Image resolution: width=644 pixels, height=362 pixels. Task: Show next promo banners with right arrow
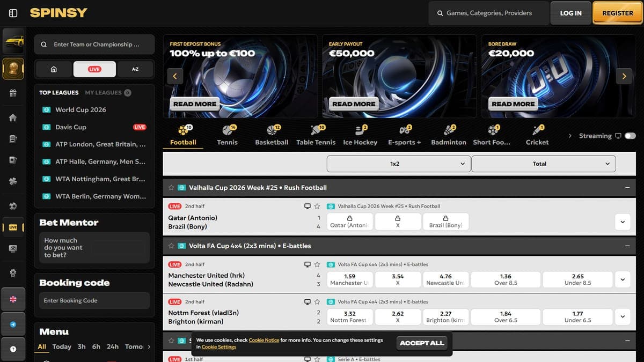click(x=624, y=76)
